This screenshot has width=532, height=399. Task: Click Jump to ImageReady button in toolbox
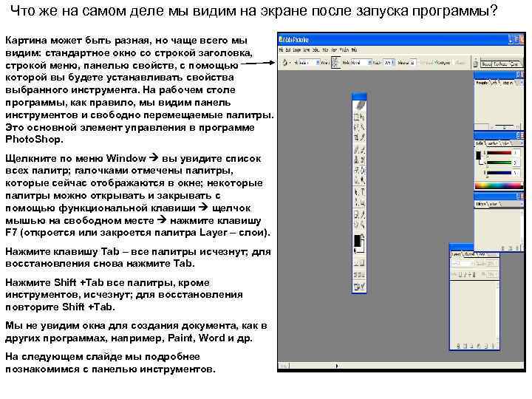point(360,287)
